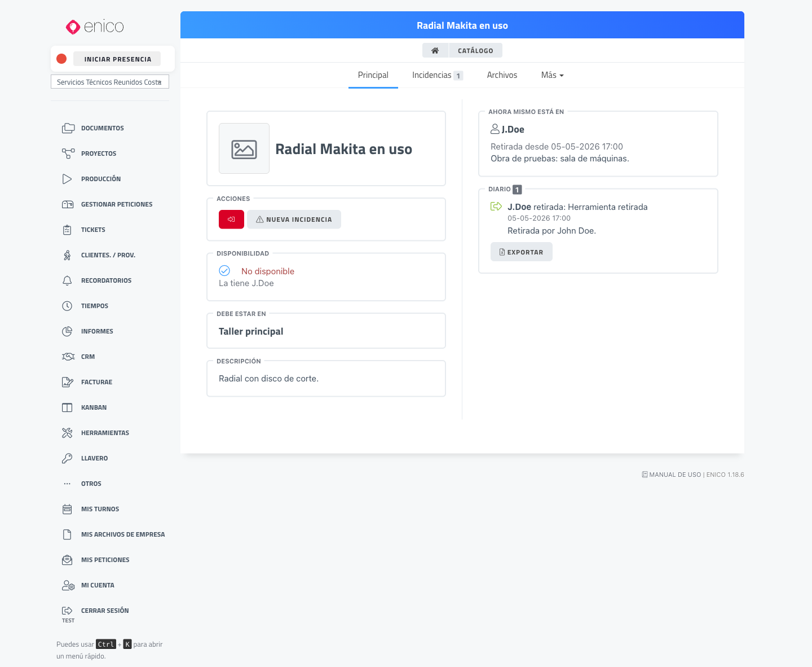Click the Herramientas tools icon
This screenshot has height=667, width=812.
pos(67,433)
